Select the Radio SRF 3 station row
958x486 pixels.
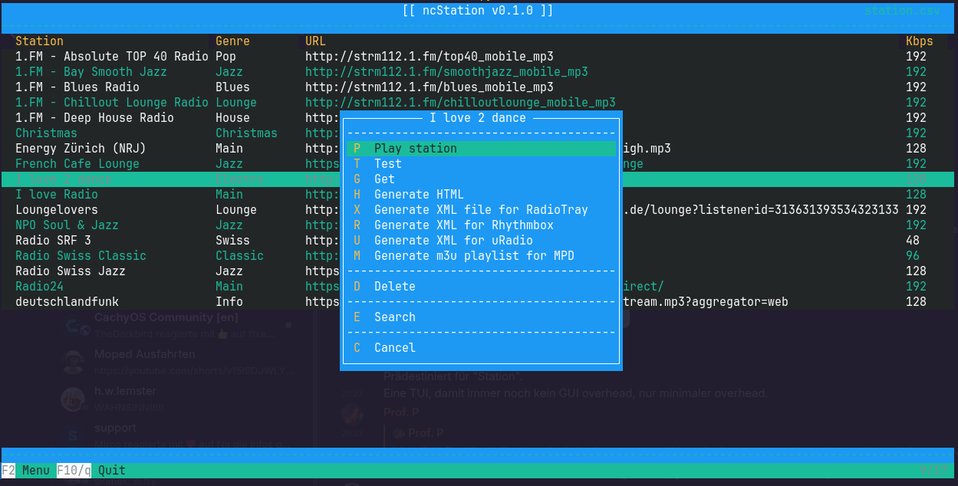(x=53, y=240)
